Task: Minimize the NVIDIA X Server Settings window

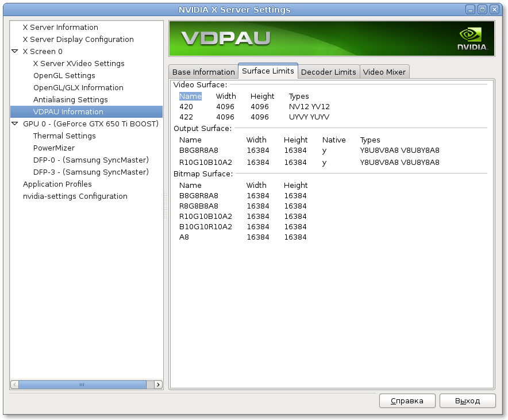Action: pyautogui.click(x=470, y=10)
